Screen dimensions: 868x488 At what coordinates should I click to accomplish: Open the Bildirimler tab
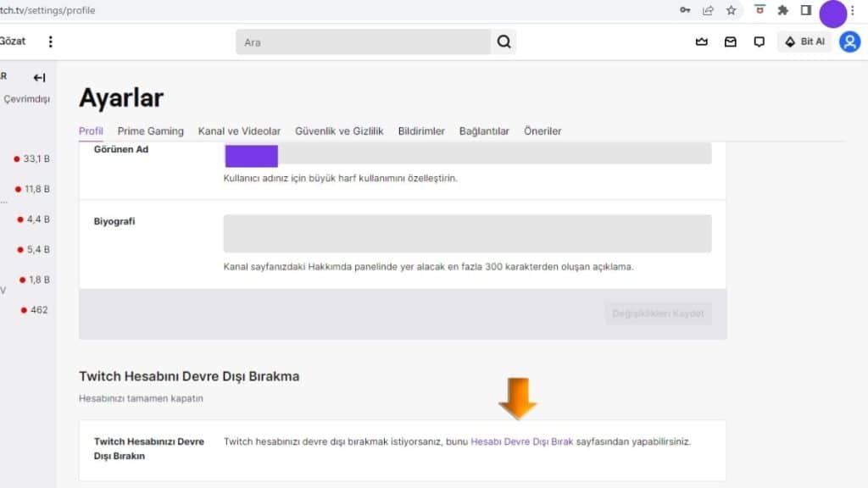click(x=421, y=131)
